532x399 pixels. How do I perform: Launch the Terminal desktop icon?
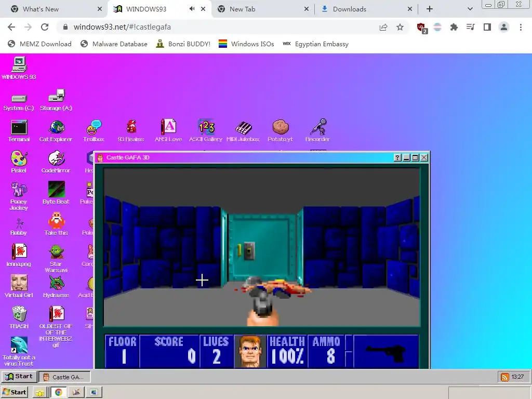coord(19,131)
